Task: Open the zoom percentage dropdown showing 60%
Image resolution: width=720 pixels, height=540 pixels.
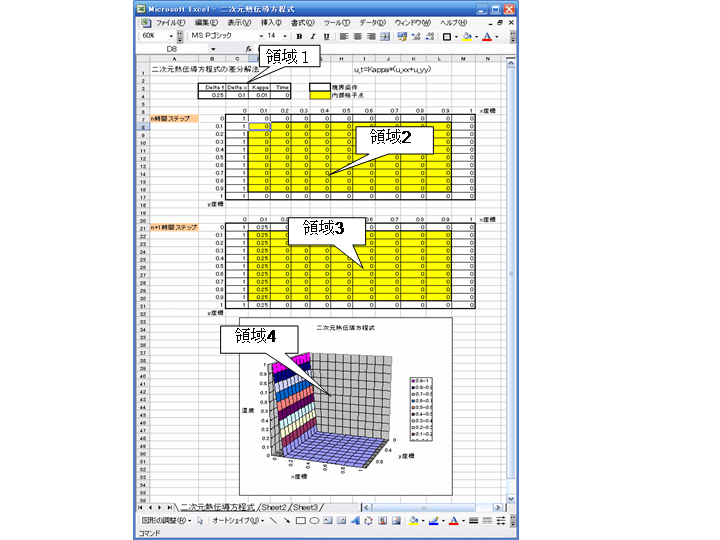Action: tap(171, 36)
